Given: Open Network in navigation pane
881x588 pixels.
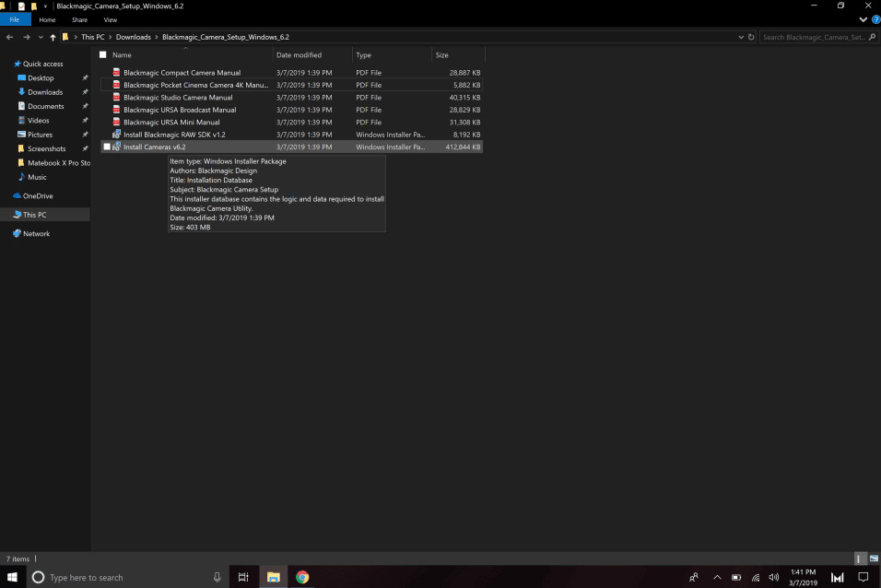Looking at the screenshot, I should click(x=36, y=233).
